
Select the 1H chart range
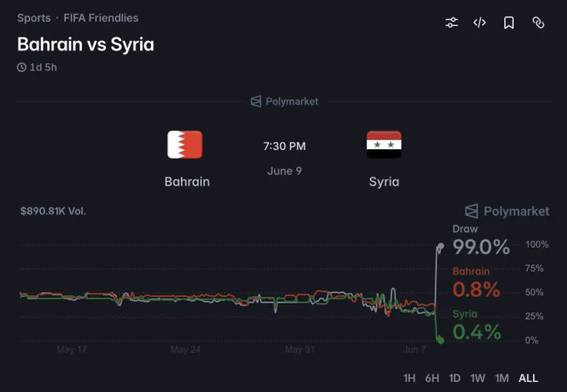tap(409, 379)
